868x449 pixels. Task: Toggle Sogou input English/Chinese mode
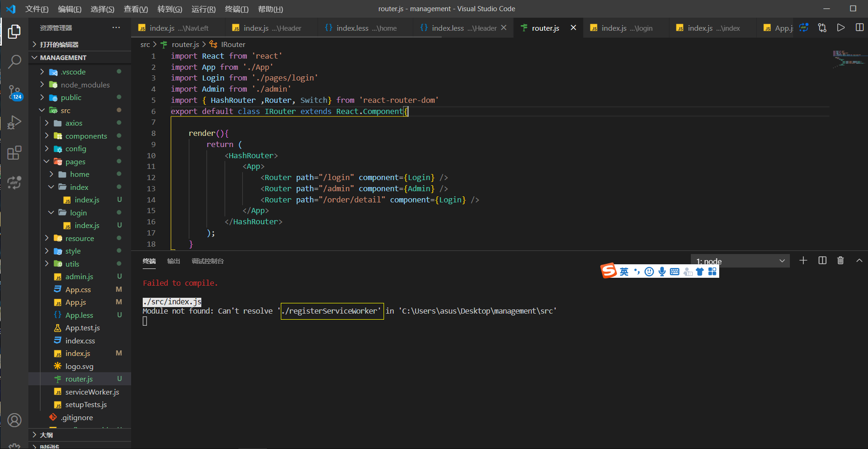[x=624, y=272]
